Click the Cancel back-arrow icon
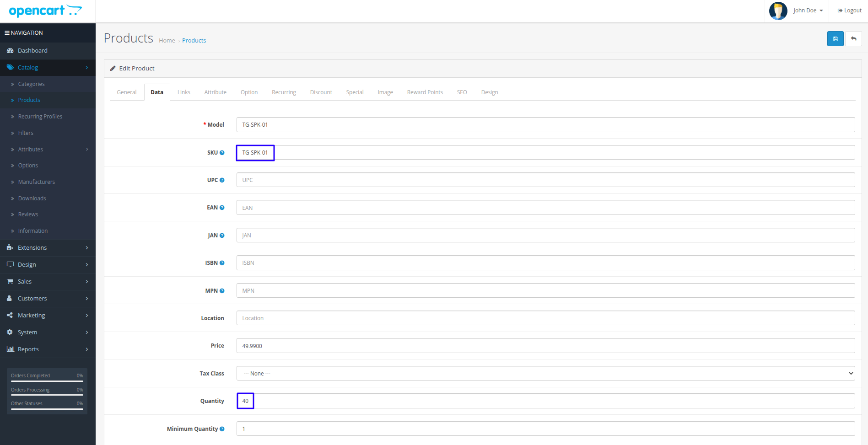This screenshot has height=445, width=868. tap(853, 39)
